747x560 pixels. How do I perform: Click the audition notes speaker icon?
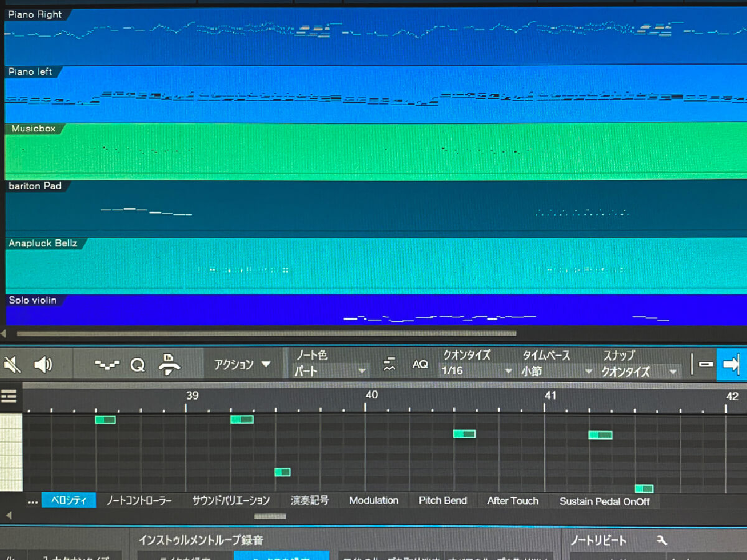42,365
